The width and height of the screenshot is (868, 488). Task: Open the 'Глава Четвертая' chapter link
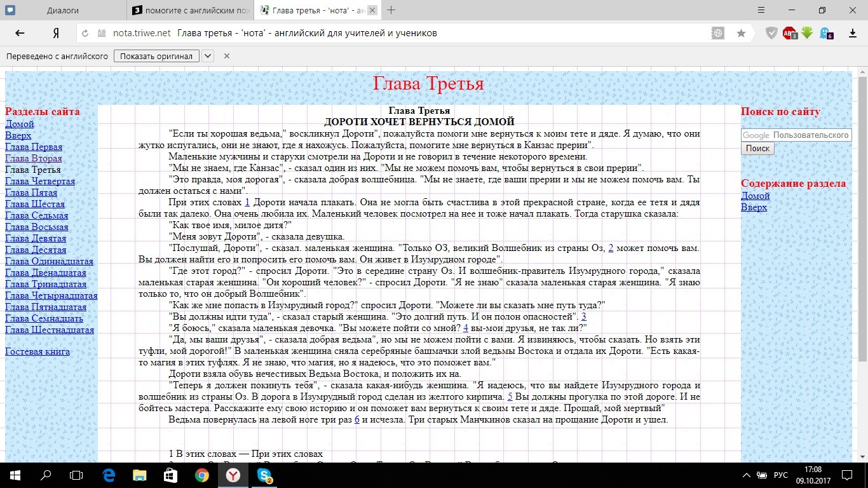(x=40, y=181)
